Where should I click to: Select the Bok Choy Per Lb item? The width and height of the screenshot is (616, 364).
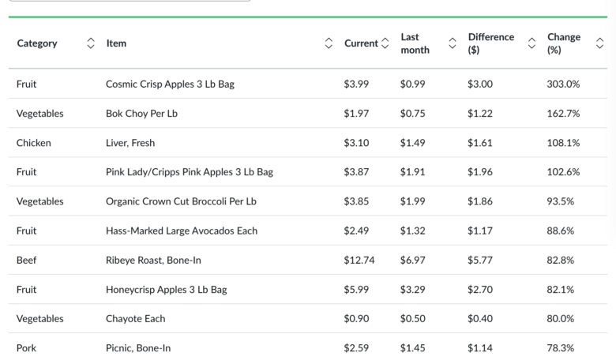141,114
